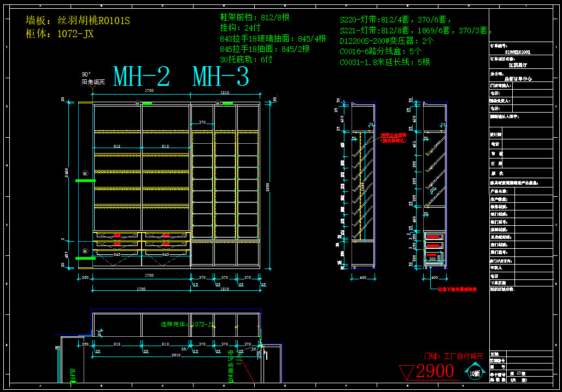Screen dimensions: 562x392
Task: Select the large MH-3 title text
Action: coord(221,77)
